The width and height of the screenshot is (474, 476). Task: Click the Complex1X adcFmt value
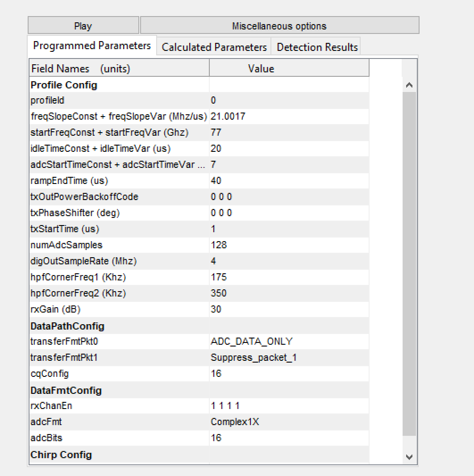point(235,422)
